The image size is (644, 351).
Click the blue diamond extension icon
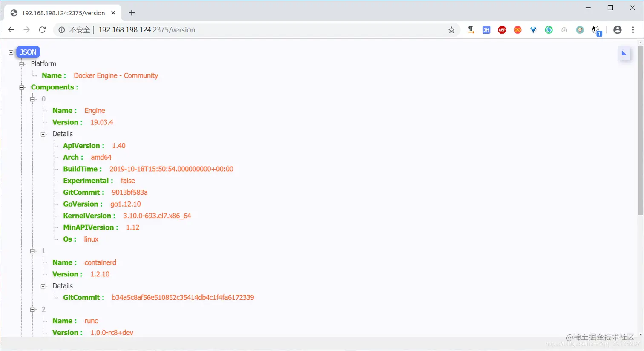tap(533, 30)
